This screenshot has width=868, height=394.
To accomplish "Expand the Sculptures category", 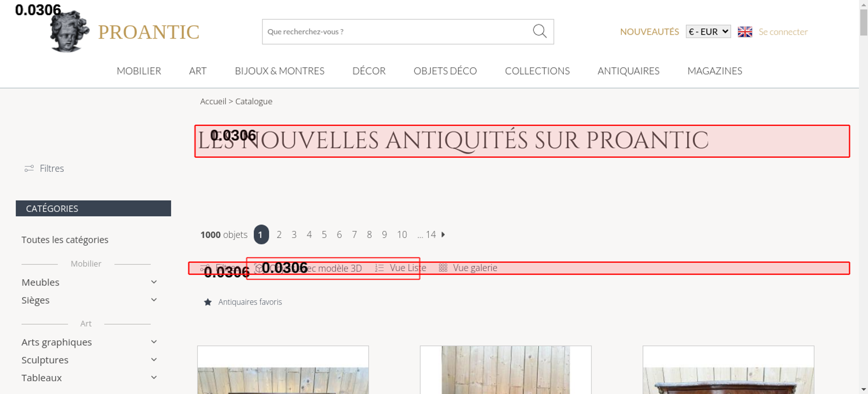I will coord(154,360).
